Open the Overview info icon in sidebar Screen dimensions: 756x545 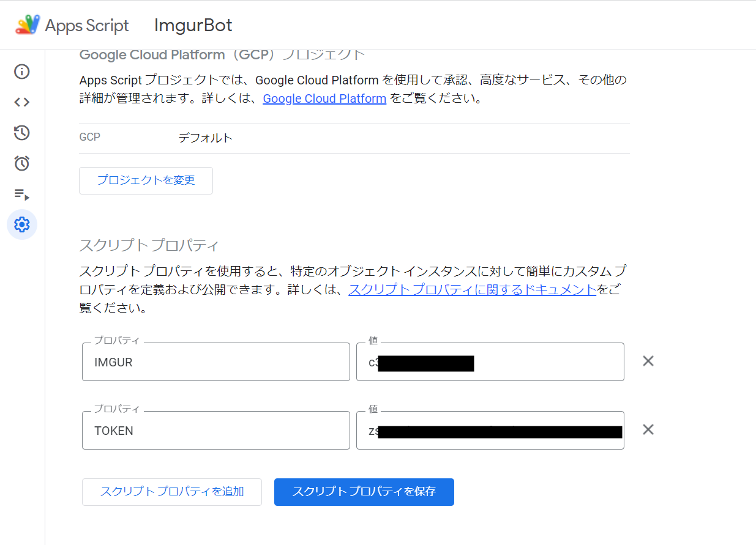tap(22, 72)
